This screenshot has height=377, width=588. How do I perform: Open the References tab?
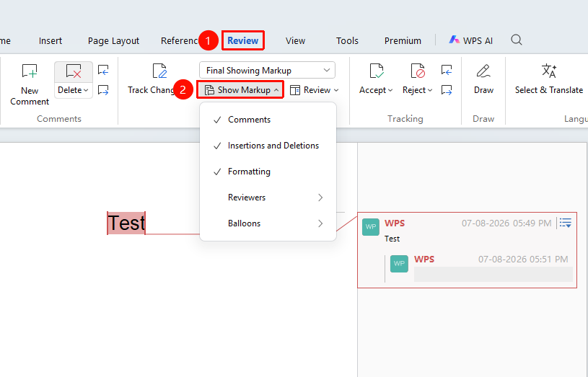tap(180, 41)
